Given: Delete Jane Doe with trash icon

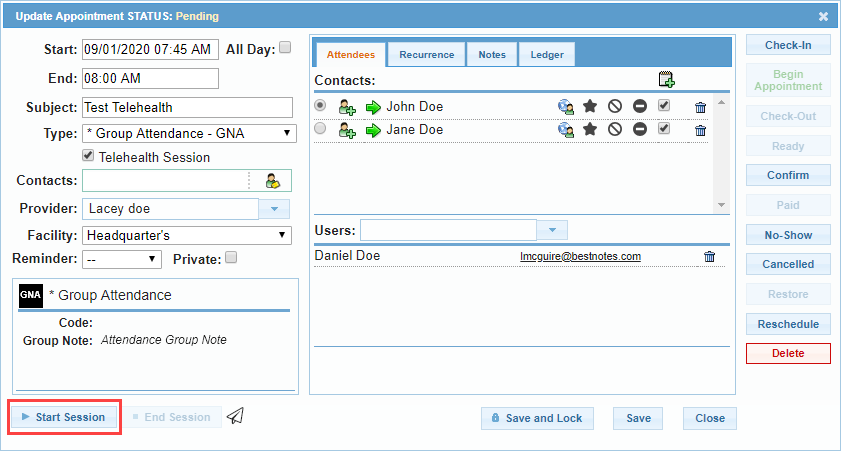Looking at the screenshot, I should [x=700, y=130].
